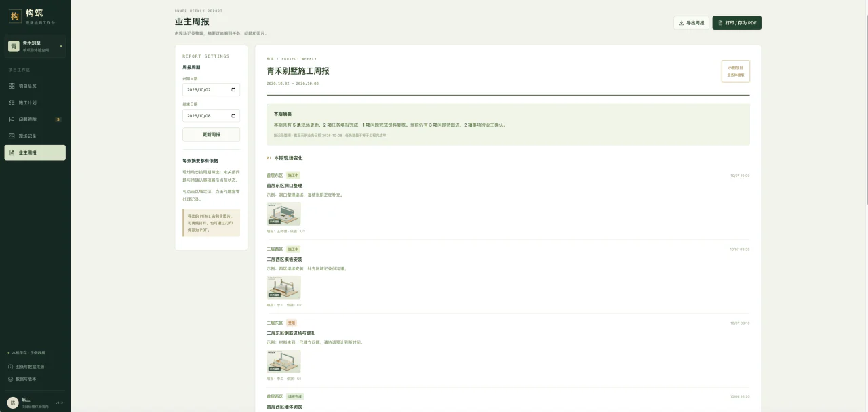Viewport: 868px width, 412px height.
Task: Click the 首层东区洞口整理 entry title
Action: (284, 185)
